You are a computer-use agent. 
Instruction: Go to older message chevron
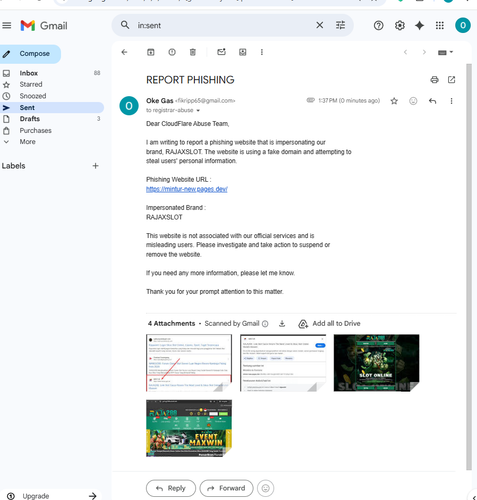tap(424, 52)
